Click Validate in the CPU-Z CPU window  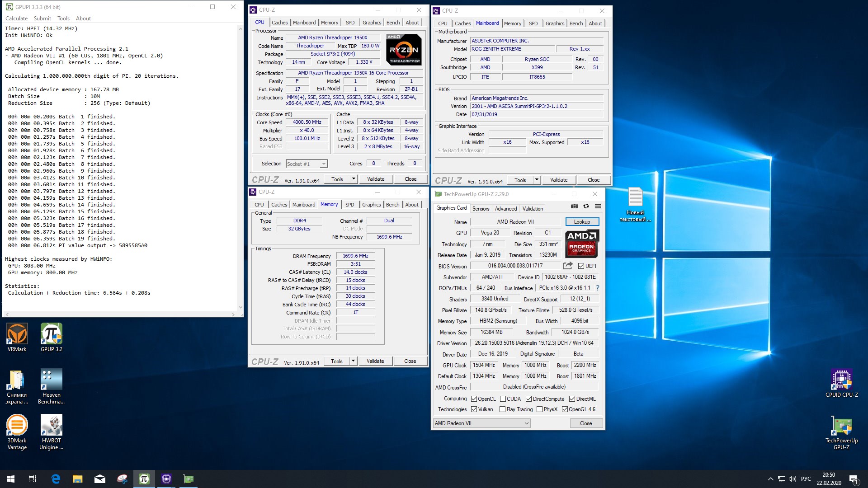[x=376, y=179]
